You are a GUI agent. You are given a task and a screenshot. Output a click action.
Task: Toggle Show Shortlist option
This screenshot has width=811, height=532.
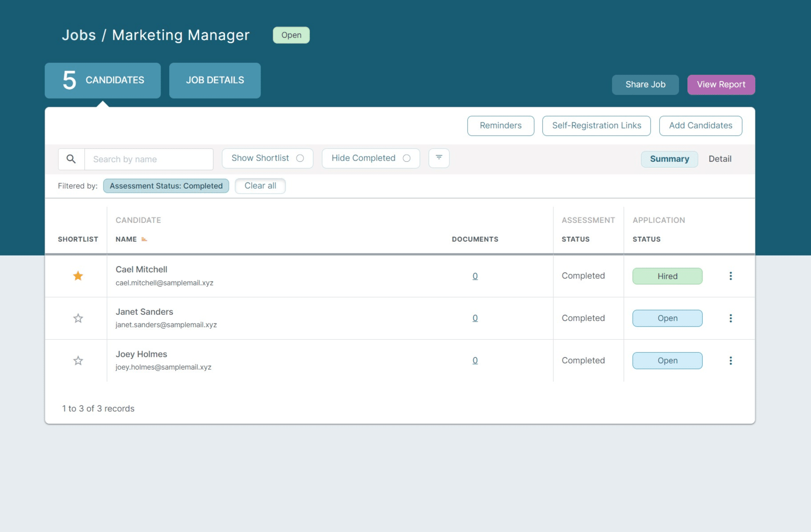click(x=267, y=158)
